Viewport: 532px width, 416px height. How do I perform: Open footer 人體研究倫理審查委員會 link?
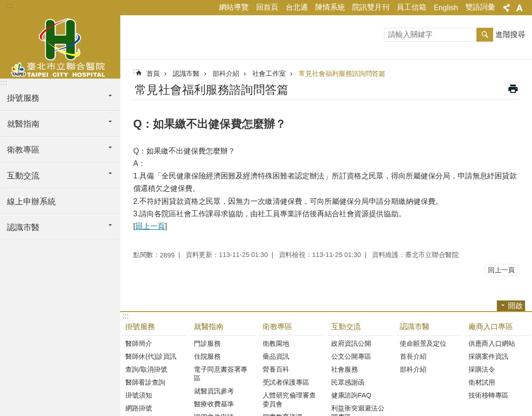(289, 399)
